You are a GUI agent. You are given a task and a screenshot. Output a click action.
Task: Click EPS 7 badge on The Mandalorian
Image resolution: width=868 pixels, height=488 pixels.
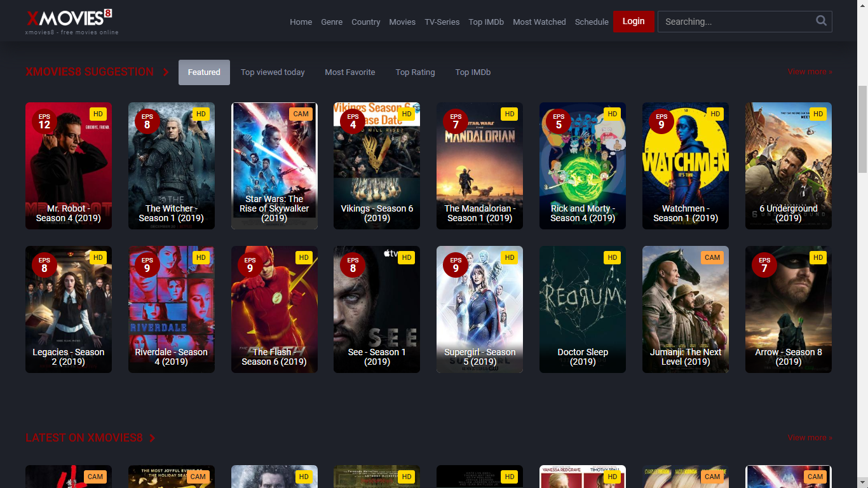tap(456, 121)
